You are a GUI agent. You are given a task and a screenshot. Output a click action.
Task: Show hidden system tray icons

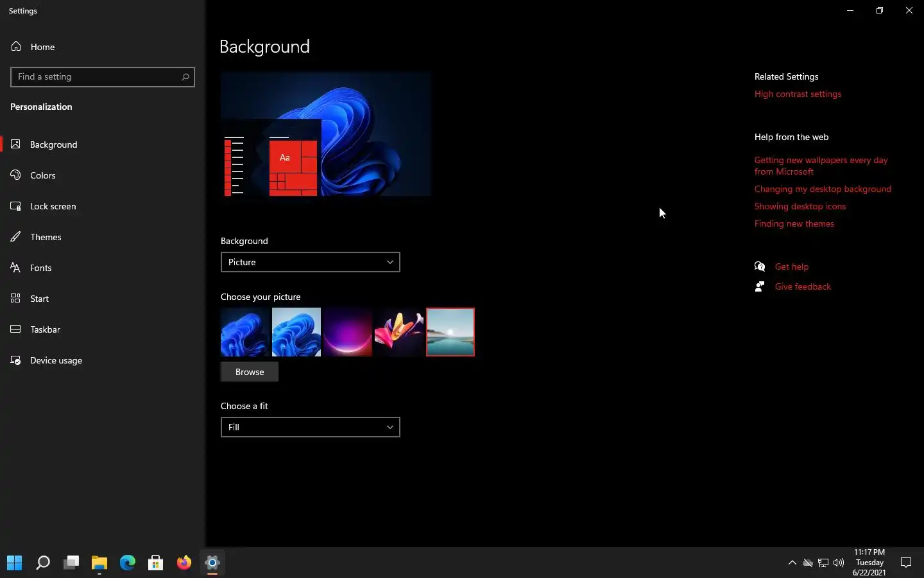792,563
